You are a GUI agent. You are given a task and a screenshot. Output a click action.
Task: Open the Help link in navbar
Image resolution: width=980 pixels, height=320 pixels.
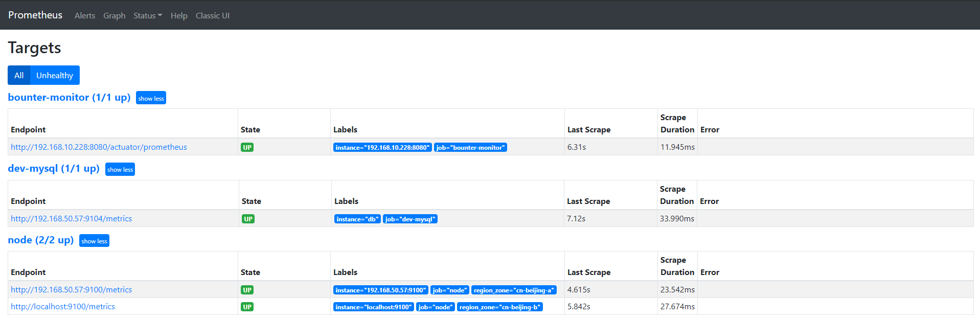[179, 16]
